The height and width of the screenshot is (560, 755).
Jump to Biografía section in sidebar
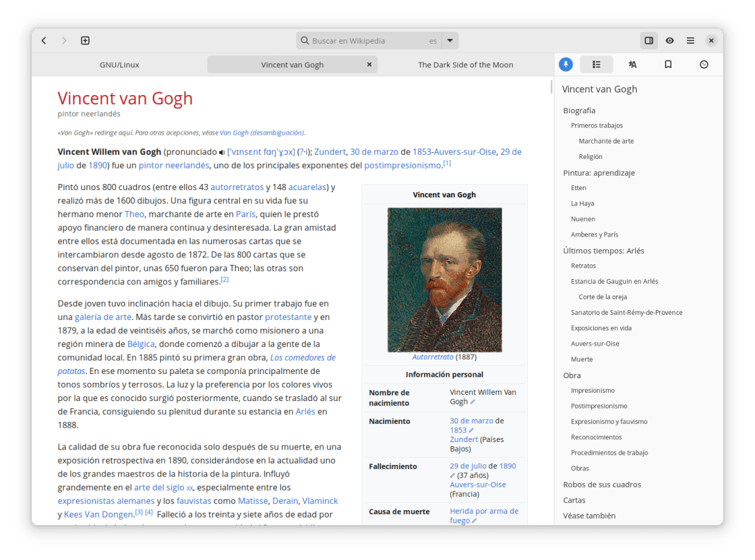(x=579, y=110)
